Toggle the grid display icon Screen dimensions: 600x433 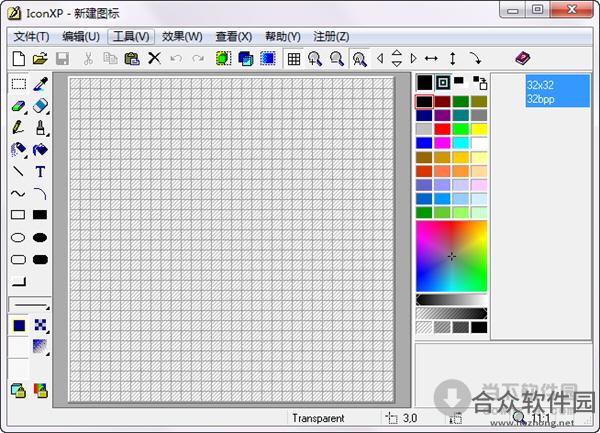(x=293, y=59)
